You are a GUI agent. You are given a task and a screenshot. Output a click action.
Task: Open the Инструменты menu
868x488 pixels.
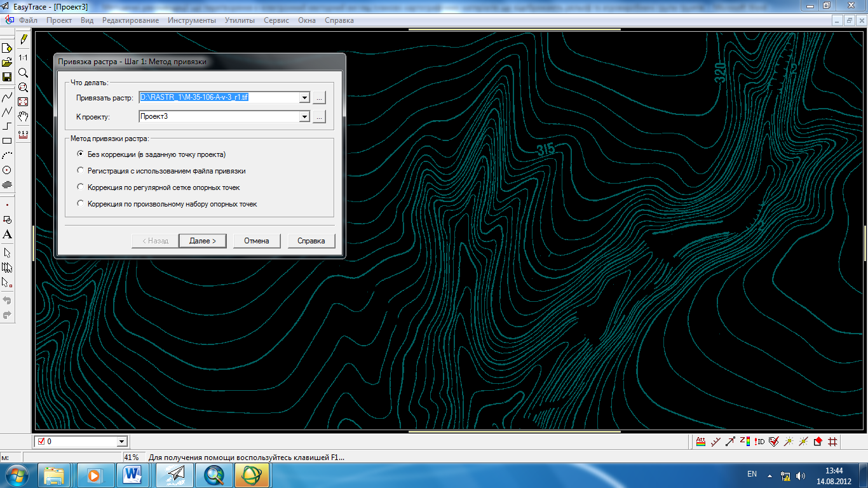[192, 20]
